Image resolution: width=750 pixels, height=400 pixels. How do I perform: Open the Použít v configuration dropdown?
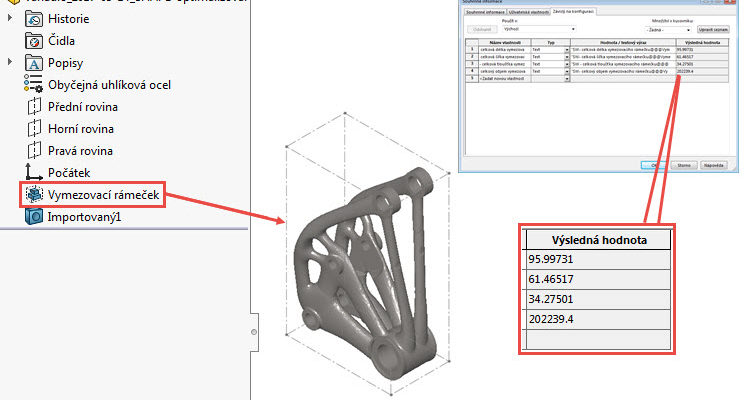click(x=539, y=29)
